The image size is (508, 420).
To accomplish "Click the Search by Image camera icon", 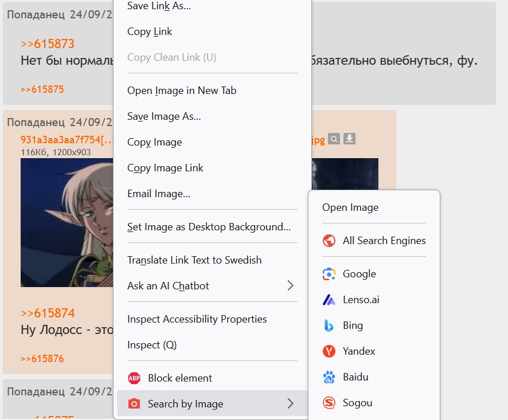I will coord(134,404).
